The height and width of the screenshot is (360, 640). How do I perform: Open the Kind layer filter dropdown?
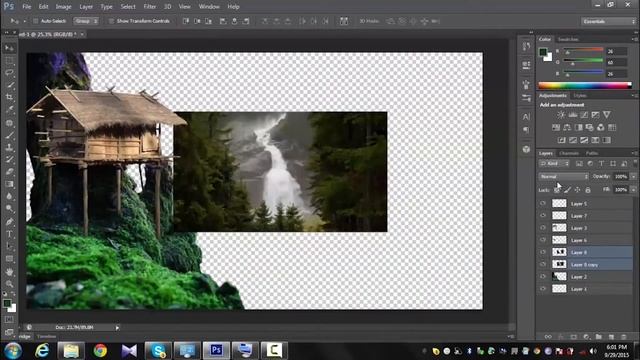click(x=554, y=164)
